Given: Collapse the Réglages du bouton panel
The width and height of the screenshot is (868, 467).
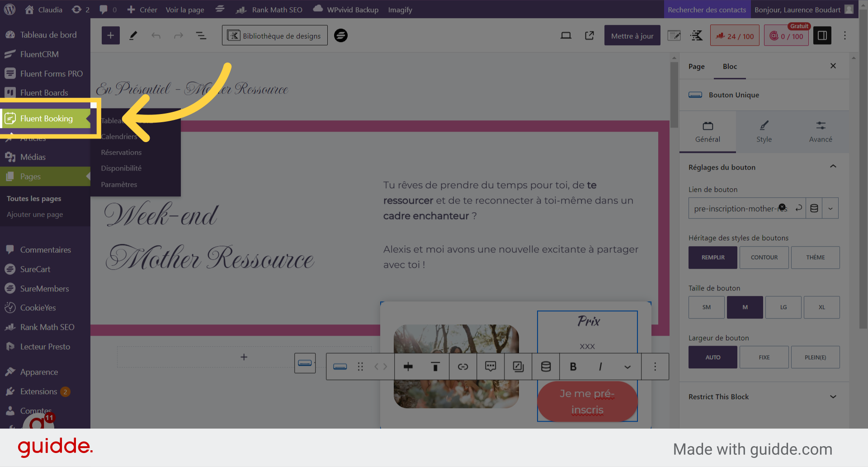Looking at the screenshot, I should tap(833, 167).
